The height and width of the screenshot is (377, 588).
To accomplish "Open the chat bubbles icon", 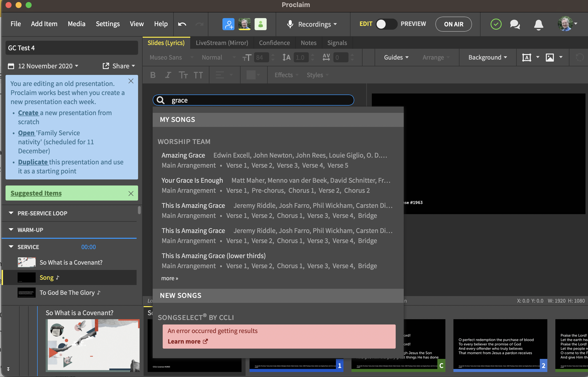I will point(515,24).
